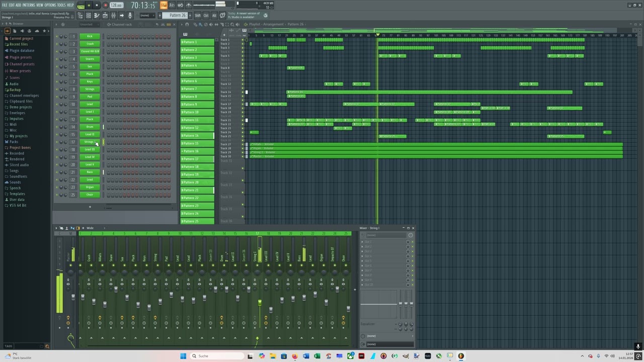Expand 'Packs' folder in browser
This screenshot has height=362, width=644.
coord(14,142)
